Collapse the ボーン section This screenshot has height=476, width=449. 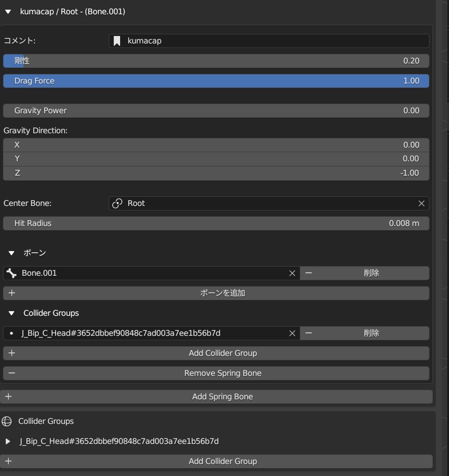[11, 253]
